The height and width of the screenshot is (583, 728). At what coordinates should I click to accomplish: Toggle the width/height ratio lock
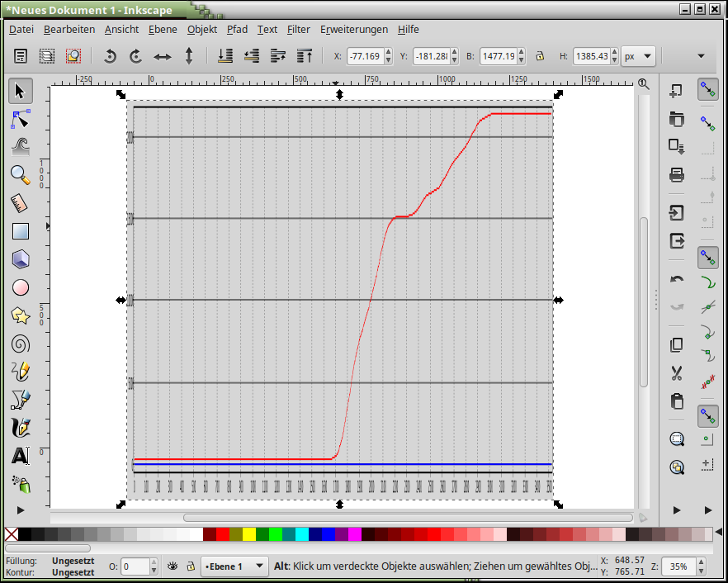(x=540, y=56)
